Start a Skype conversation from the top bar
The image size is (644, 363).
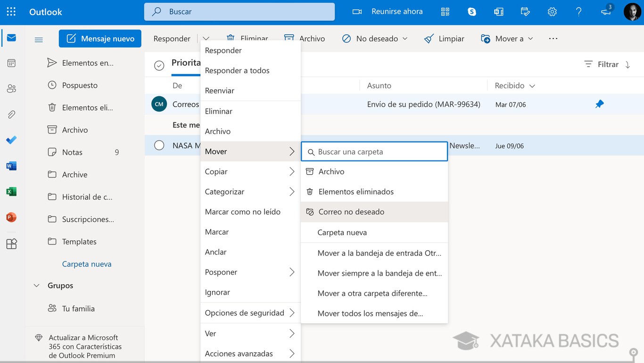(x=471, y=11)
